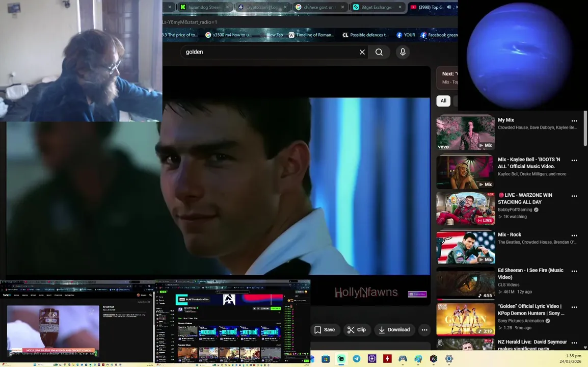Open the Settings gear on the taskbar
588x367 pixels.
pos(449,359)
